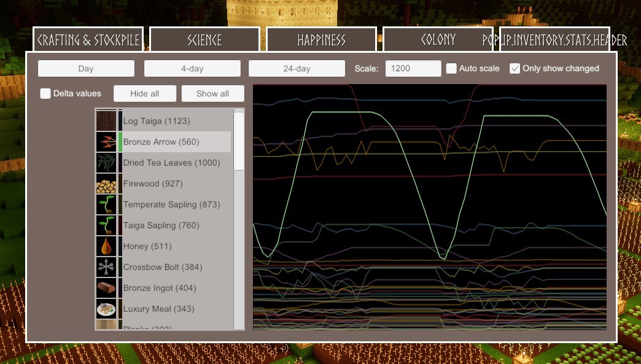The height and width of the screenshot is (364, 641).
Task: Click the "Taiga Sapling (760)" label
Action: click(x=161, y=225)
